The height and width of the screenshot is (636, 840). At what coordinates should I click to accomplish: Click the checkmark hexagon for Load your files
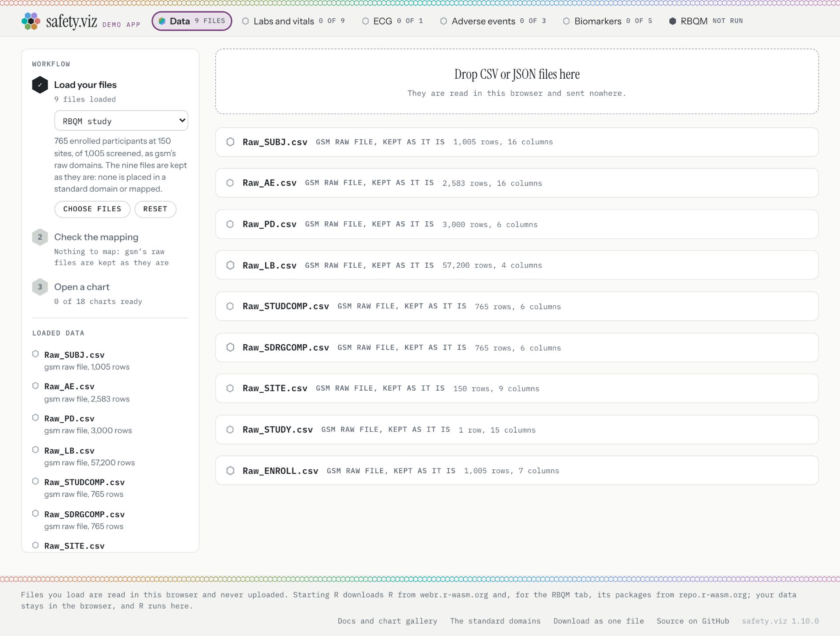(x=40, y=85)
